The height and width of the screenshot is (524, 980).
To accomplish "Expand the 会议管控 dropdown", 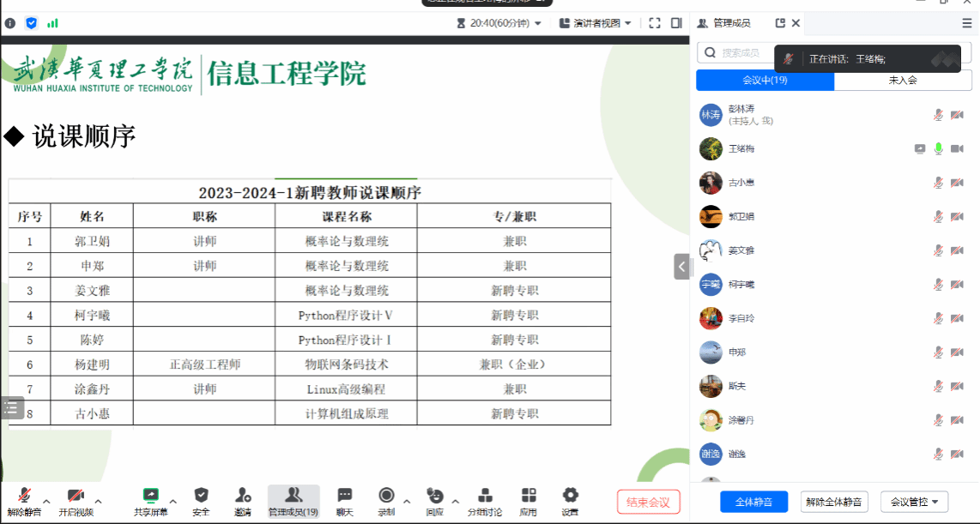I will pos(914,502).
